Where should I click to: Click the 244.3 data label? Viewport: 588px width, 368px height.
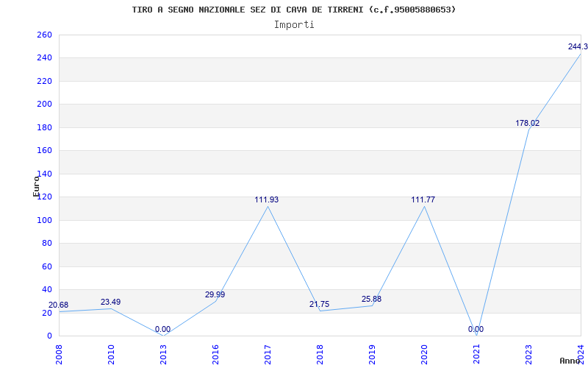click(x=578, y=46)
